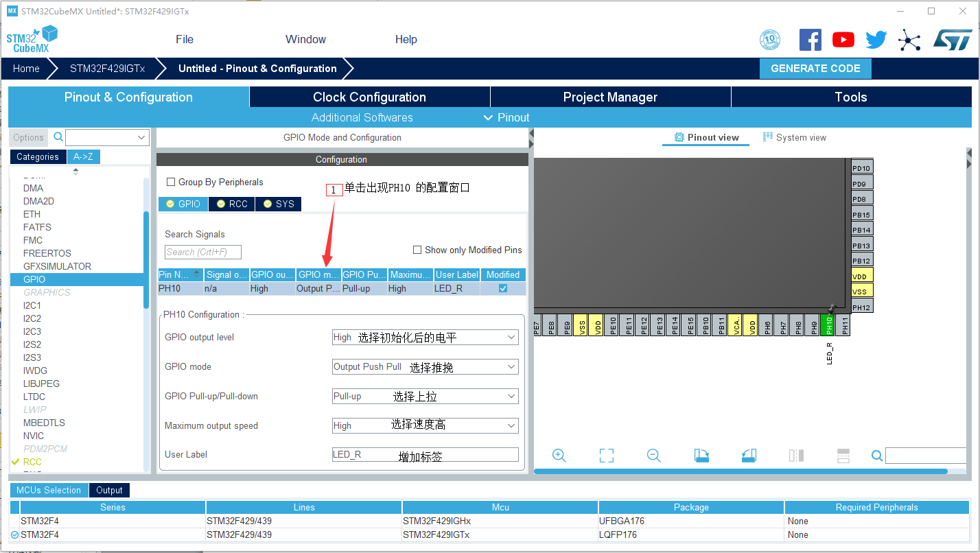Click the peripheral list vertical scrollbar
This screenshot has height=553, width=980.
click(x=146, y=259)
